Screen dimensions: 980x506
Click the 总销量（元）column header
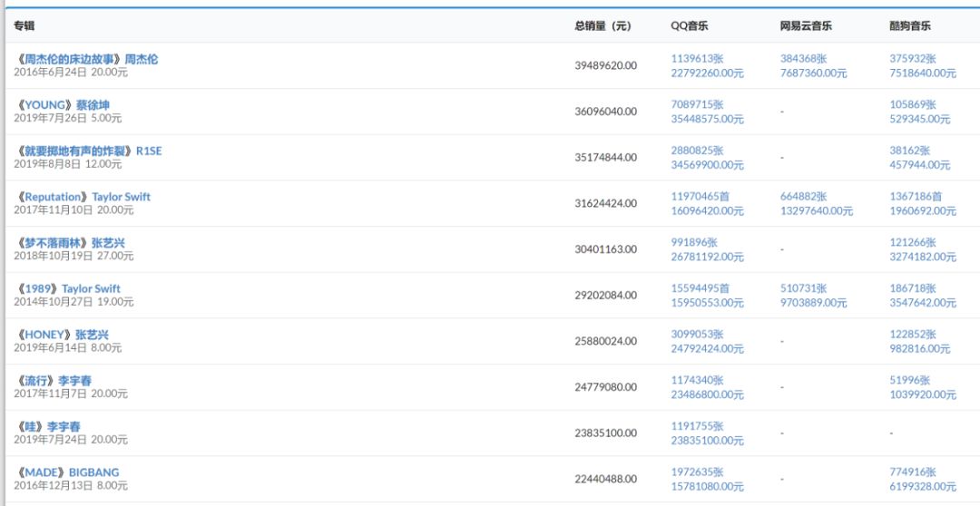[603, 25]
